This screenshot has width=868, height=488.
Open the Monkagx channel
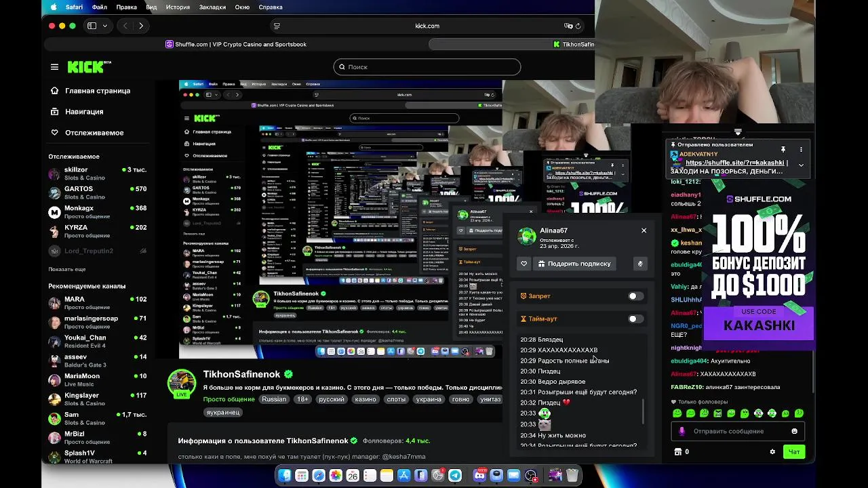(x=98, y=212)
